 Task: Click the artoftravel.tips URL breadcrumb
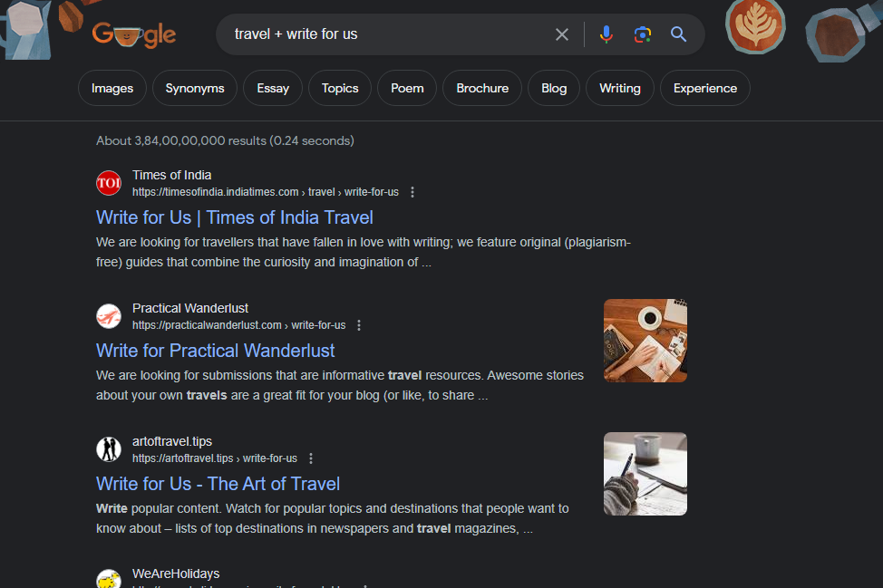(x=215, y=458)
